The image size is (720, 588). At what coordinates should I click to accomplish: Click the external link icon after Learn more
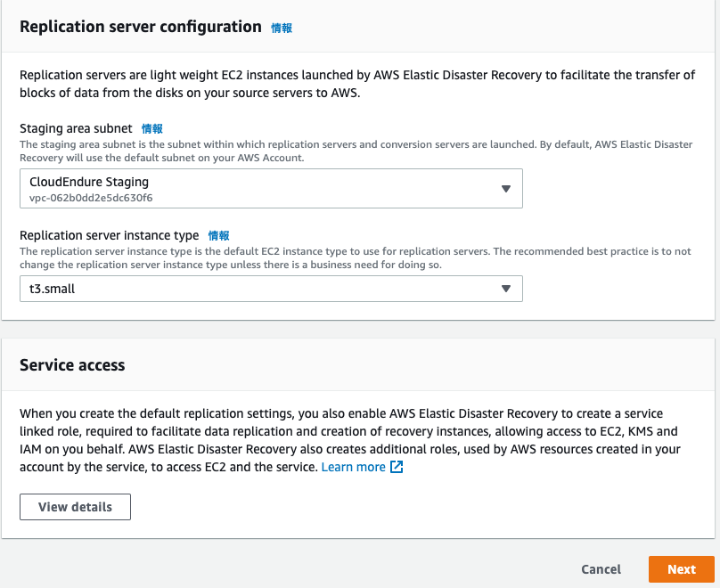(x=397, y=467)
